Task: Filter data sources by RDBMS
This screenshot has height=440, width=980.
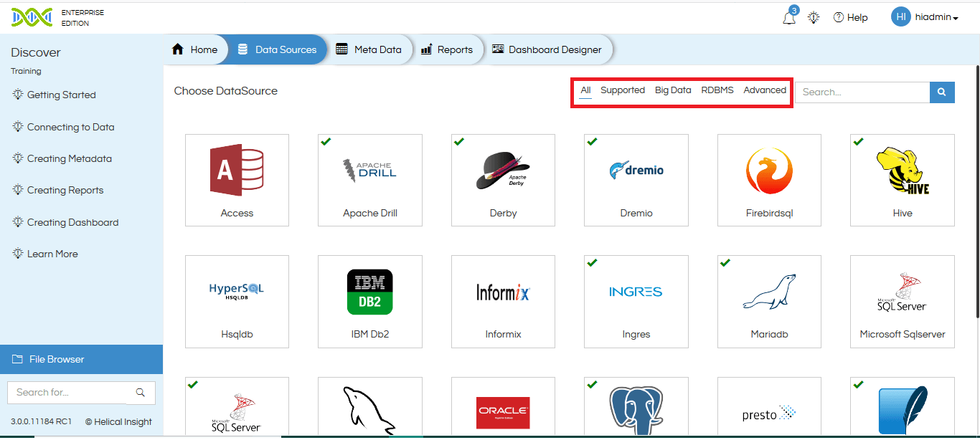Action: click(717, 90)
